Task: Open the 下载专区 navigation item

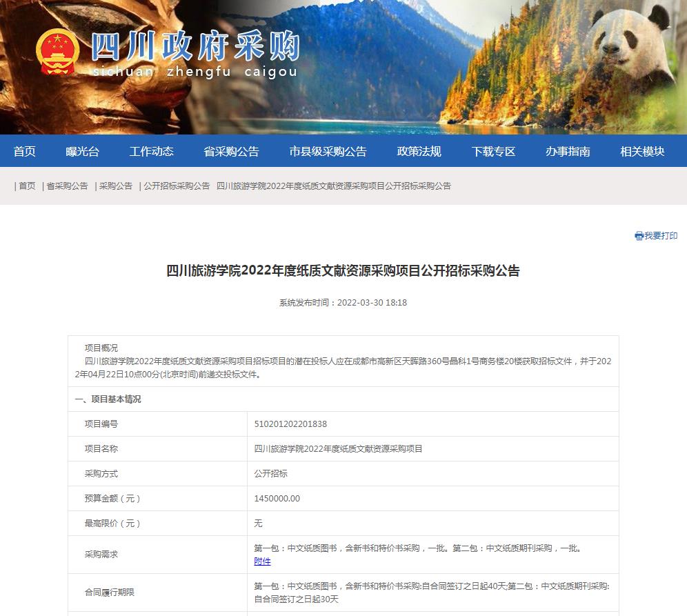Action: click(x=493, y=151)
